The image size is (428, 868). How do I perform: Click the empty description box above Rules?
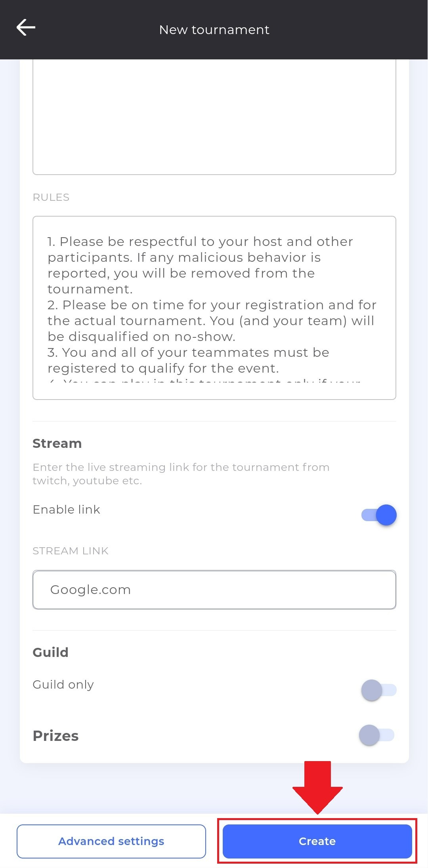click(x=214, y=117)
